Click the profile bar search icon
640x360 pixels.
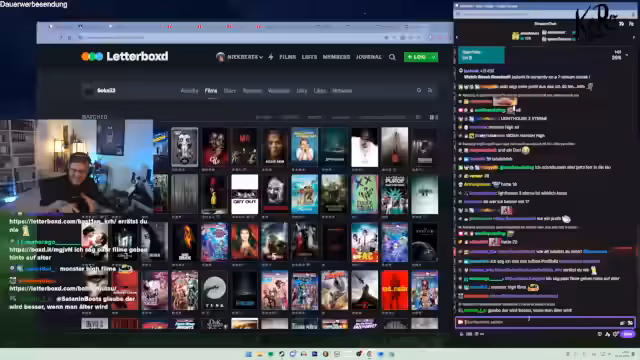(x=419, y=90)
